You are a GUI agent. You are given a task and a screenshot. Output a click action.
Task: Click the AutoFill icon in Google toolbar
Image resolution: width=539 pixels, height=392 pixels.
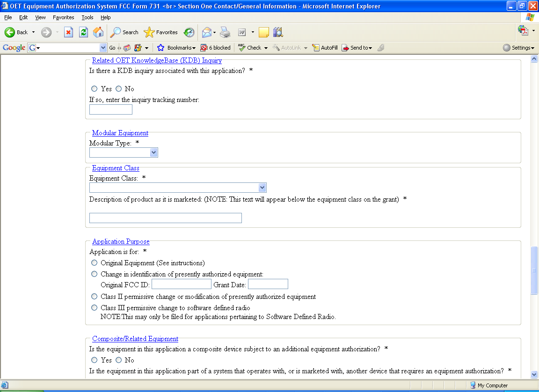pos(315,48)
